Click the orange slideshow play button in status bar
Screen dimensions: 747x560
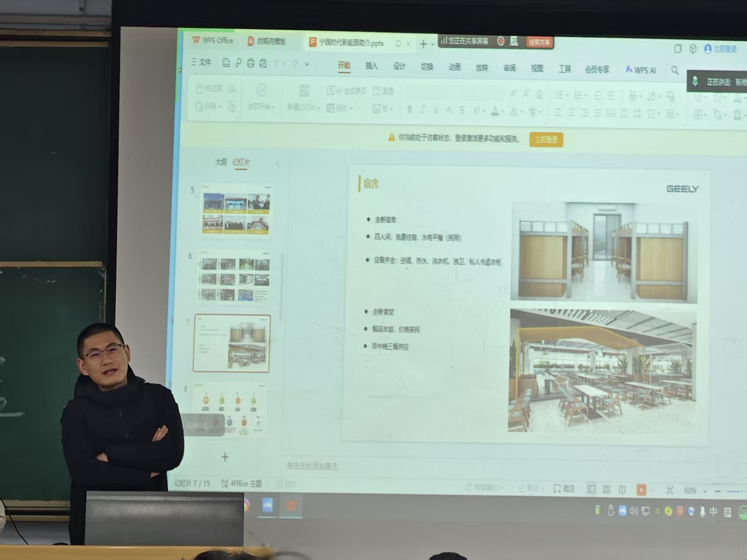[x=641, y=490]
